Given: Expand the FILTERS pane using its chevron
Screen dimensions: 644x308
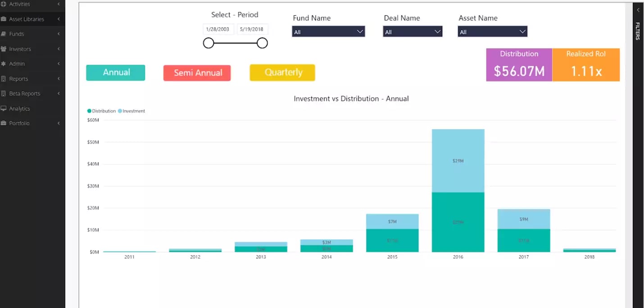Looking at the screenshot, I should [638, 10].
